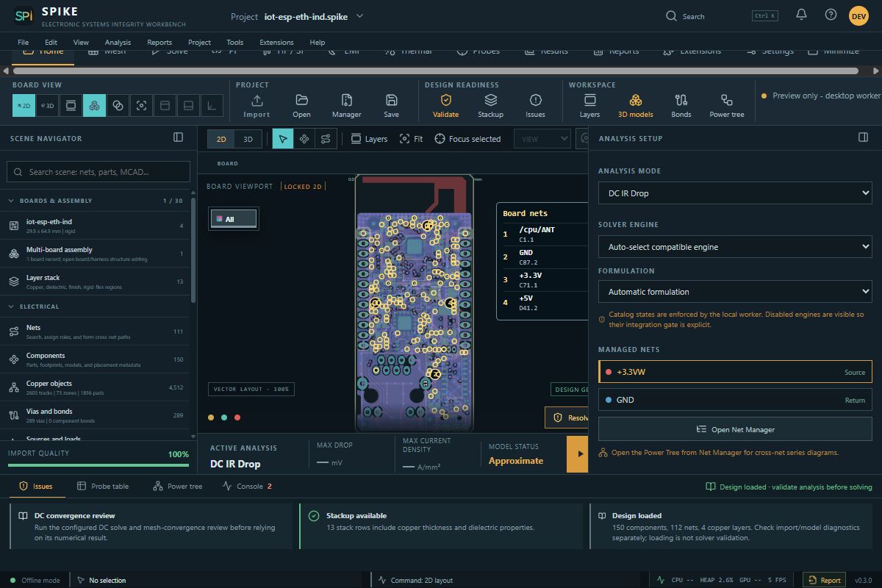Viewport: 882px width, 588px height.
Task: Open the Solver Engine dropdown
Action: (735, 247)
